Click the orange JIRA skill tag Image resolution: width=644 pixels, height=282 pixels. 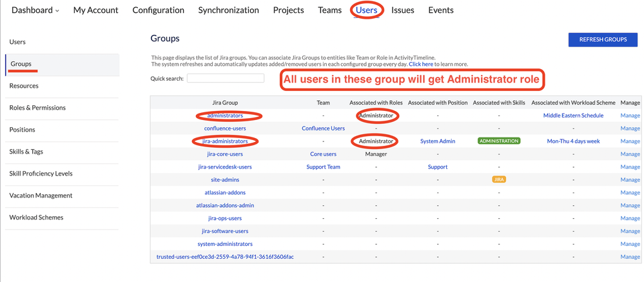click(x=499, y=179)
